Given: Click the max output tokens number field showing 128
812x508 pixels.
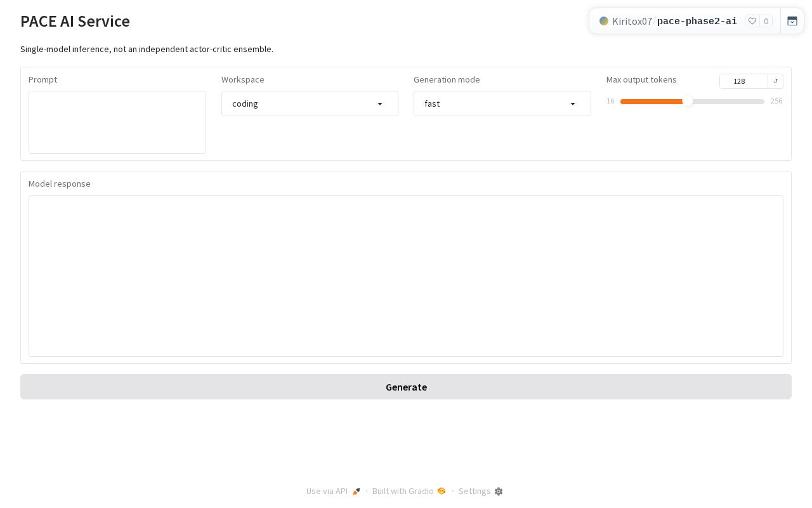Looking at the screenshot, I should (x=743, y=81).
